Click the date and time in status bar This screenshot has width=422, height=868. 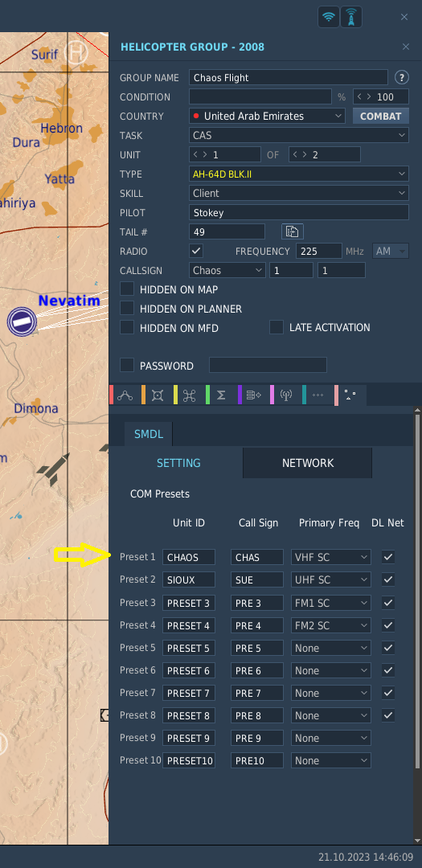tap(366, 857)
